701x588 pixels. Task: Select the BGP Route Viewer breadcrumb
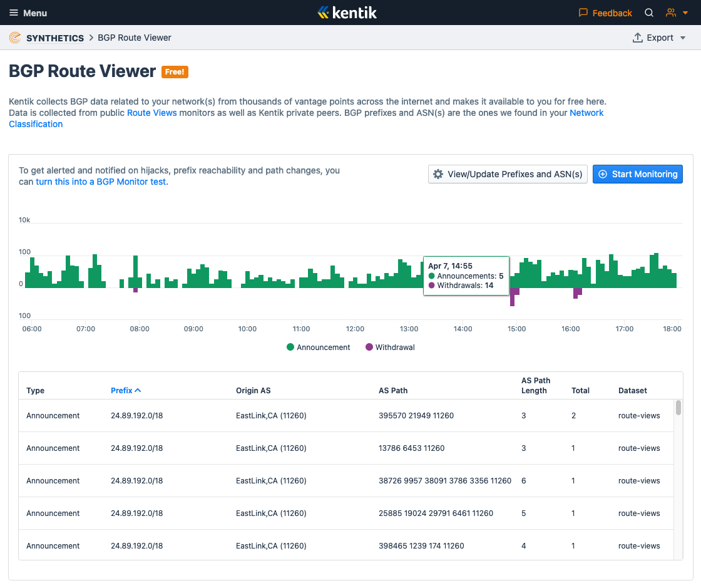click(x=135, y=38)
